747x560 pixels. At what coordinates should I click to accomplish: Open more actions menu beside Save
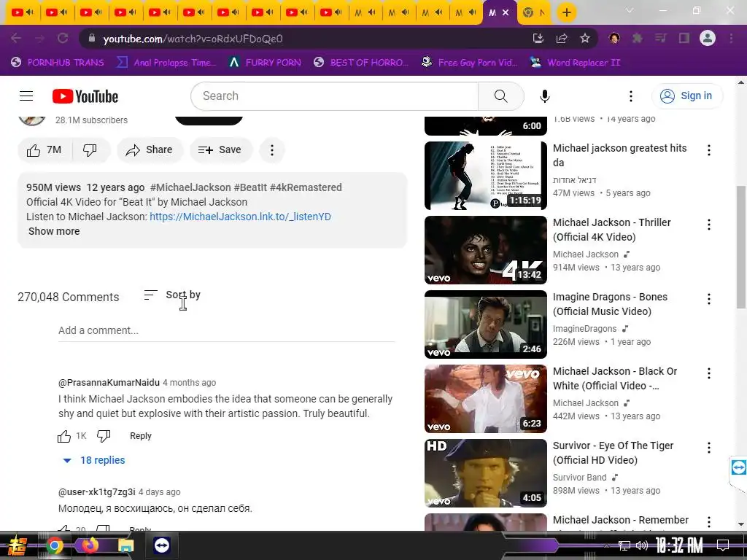[272, 150]
